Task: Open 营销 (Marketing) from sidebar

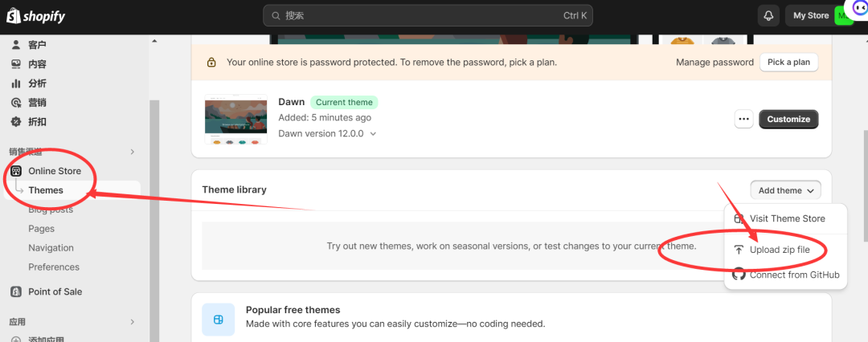Action: tap(37, 103)
